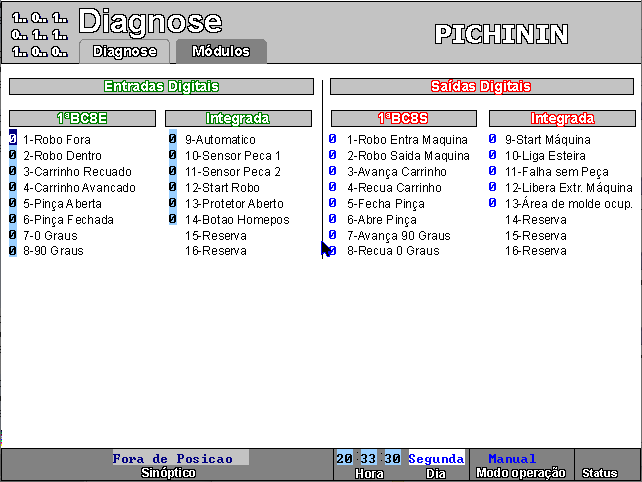Click the binary digits icon beside Diagnose title
Image resolution: width=642 pixels, height=482 pixels.
40,34
